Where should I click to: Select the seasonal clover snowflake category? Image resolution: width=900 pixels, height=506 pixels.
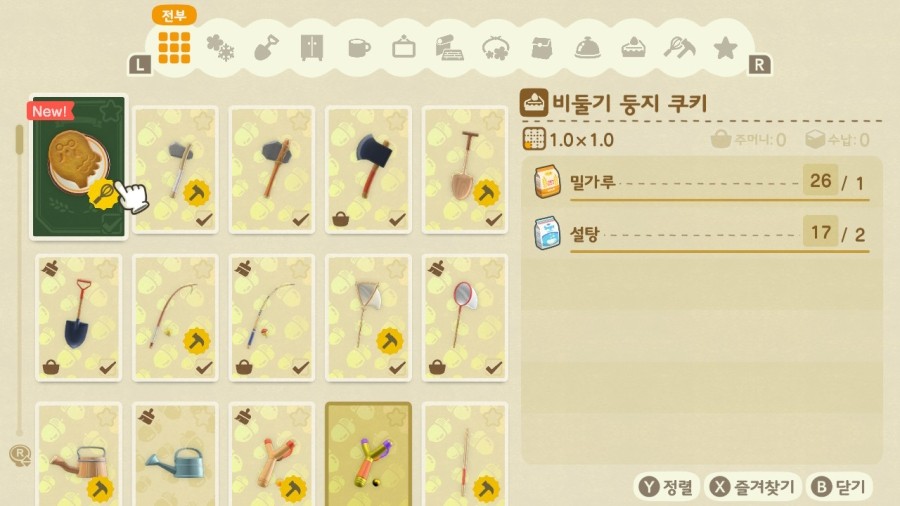220,48
